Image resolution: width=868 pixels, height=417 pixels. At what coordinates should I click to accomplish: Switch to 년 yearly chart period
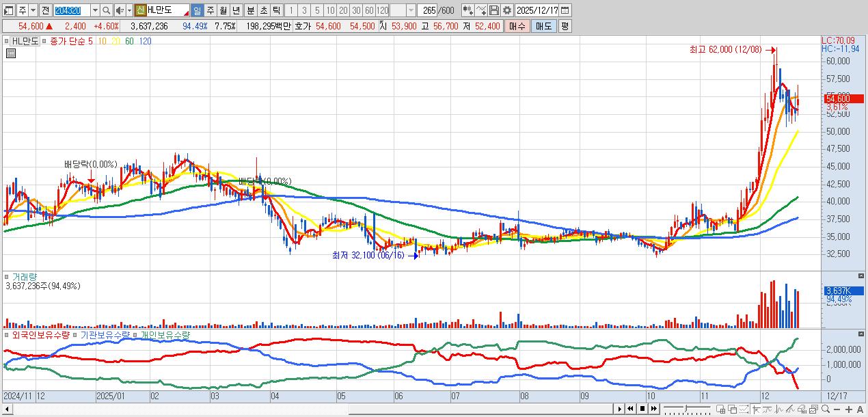pos(236,10)
